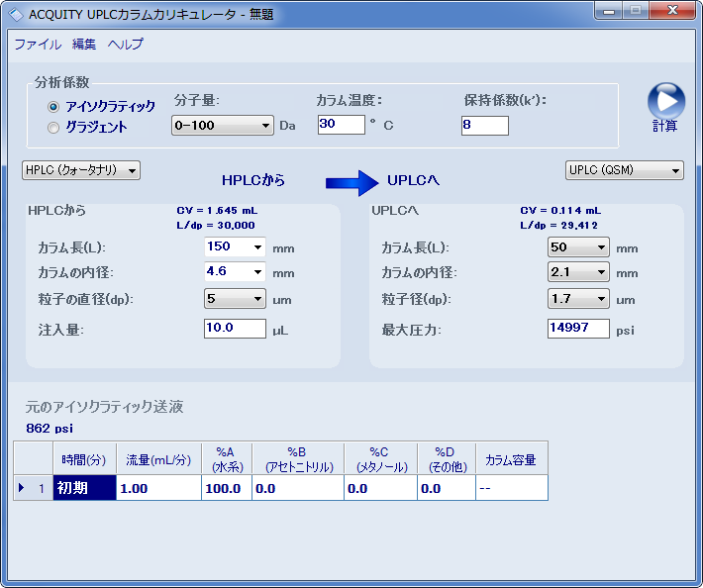Click the カラム温度 input field

pos(342,124)
